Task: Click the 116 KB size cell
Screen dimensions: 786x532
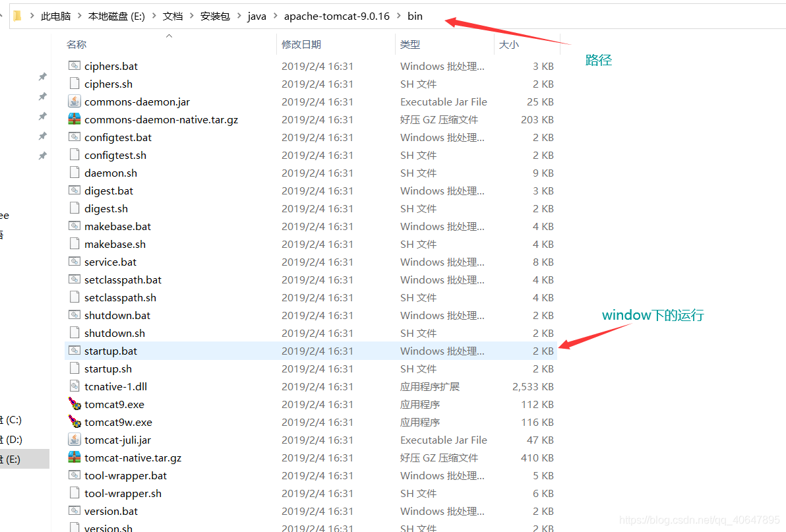Action: click(x=537, y=422)
